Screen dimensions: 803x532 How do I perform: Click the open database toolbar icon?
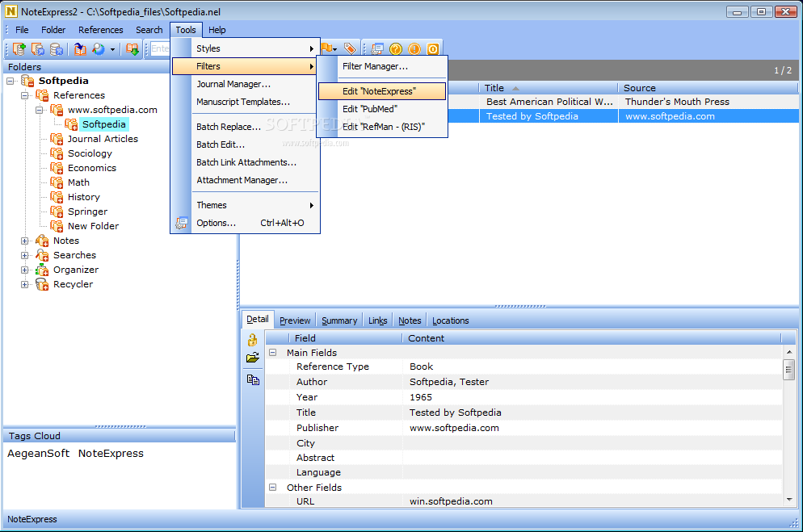coord(38,49)
